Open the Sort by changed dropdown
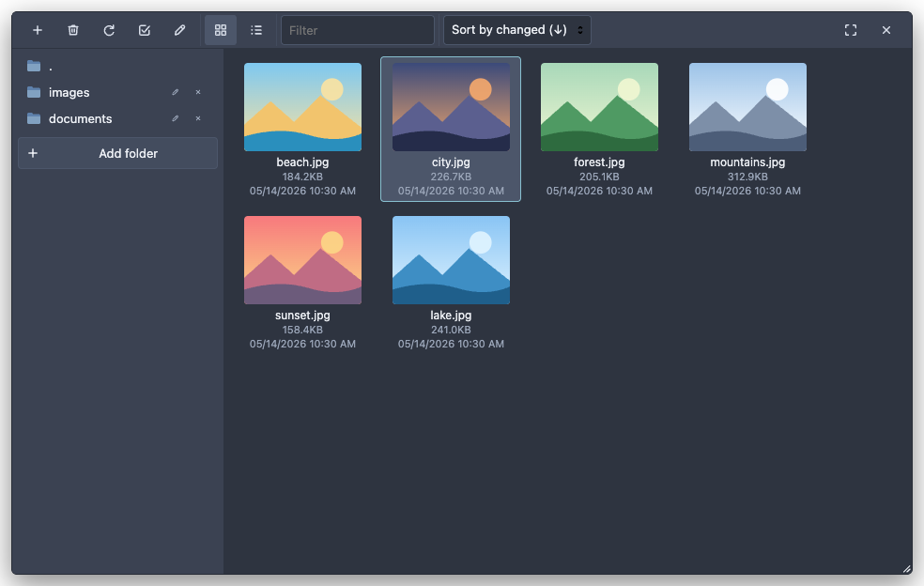The image size is (924, 586). pos(516,30)
